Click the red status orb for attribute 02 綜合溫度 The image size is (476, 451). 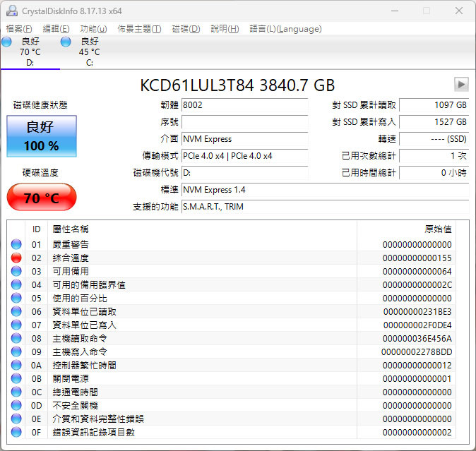pyautogui.click(x=16, y=258)
